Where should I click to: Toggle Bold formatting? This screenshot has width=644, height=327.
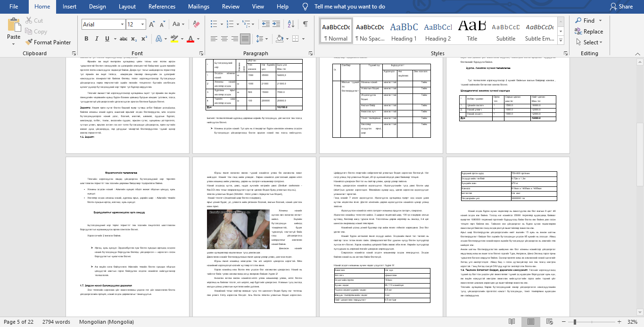point(86,39)
